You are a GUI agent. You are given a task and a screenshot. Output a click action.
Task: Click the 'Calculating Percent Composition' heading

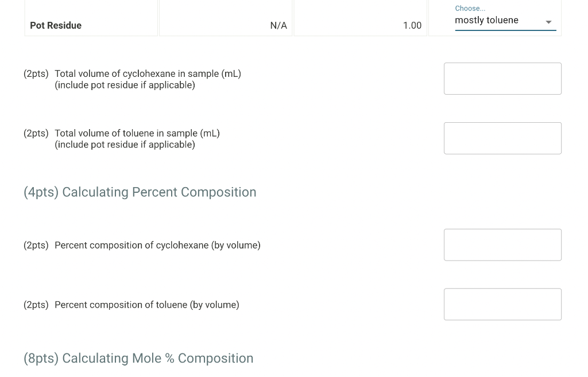click(x=140, y=192)
